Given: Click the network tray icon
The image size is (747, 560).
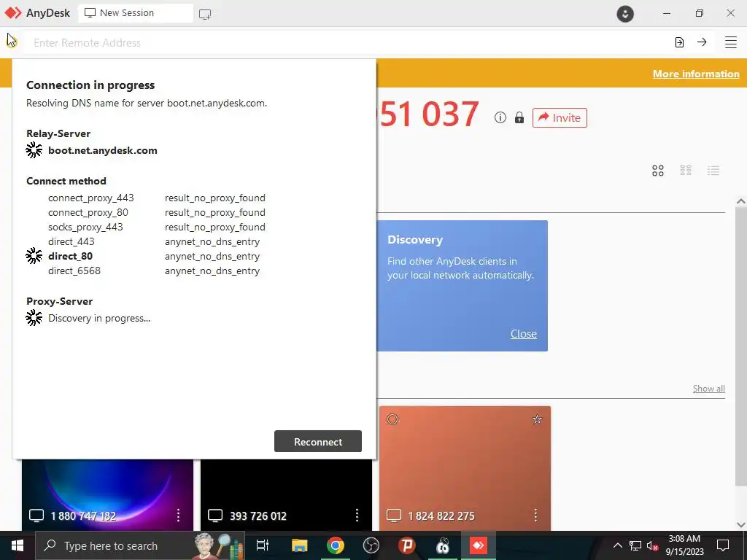Looking at the screenshot, I should [x=635, y=545].
